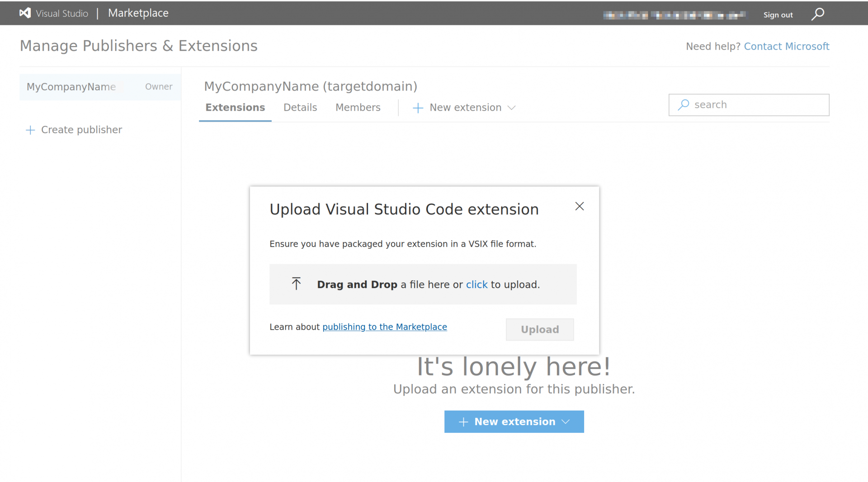Expand options under the header New extension chevron
The width and height of the screenshot is (868, 482).
tap(511, 108)
